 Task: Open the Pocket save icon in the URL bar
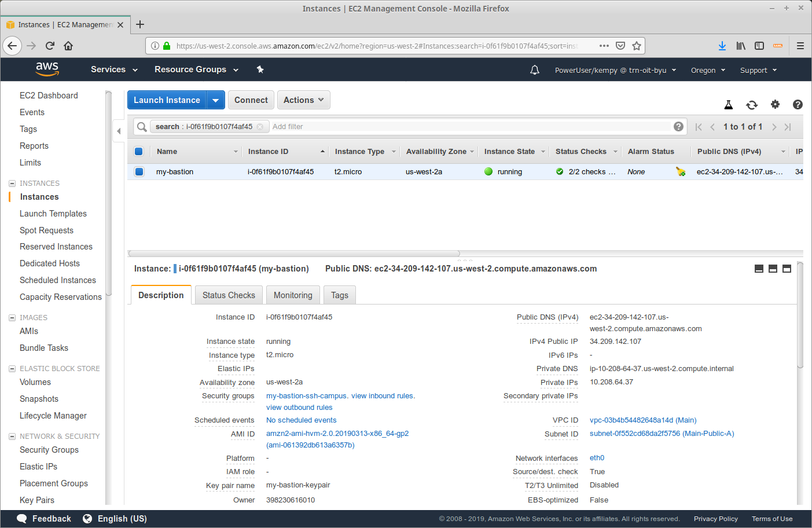[620, 46]
